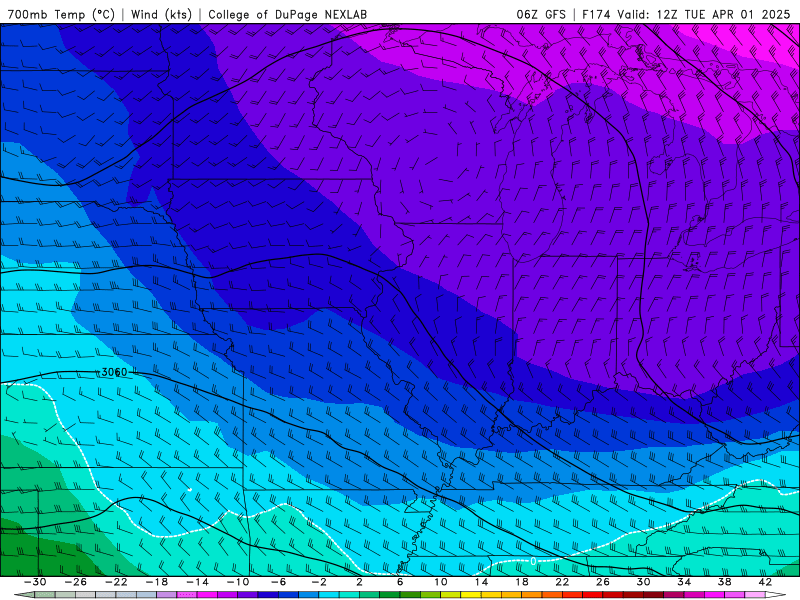
Task: Click the "-14" legend value
Action: 197,582
